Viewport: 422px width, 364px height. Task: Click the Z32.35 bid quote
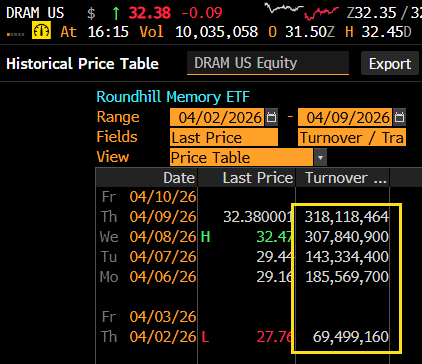click(x=371, y=13)
